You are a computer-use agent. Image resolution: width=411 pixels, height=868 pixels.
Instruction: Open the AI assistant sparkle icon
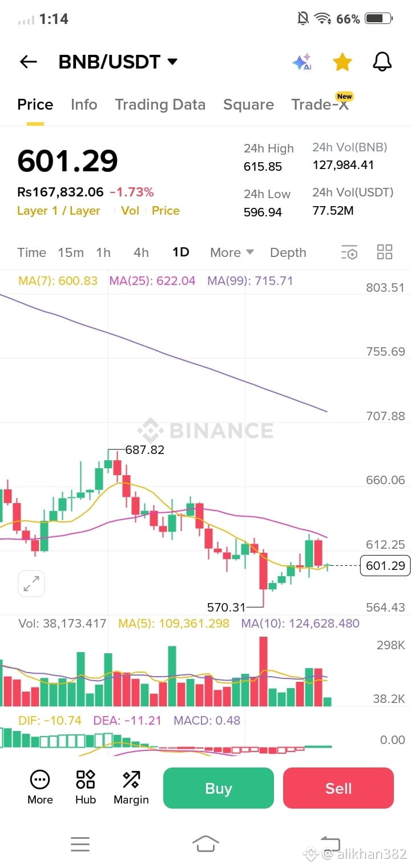[302, 62]
